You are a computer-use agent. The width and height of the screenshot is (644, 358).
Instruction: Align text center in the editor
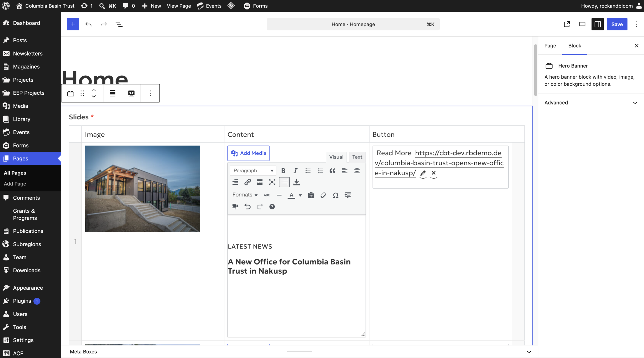tap(357, 171)
